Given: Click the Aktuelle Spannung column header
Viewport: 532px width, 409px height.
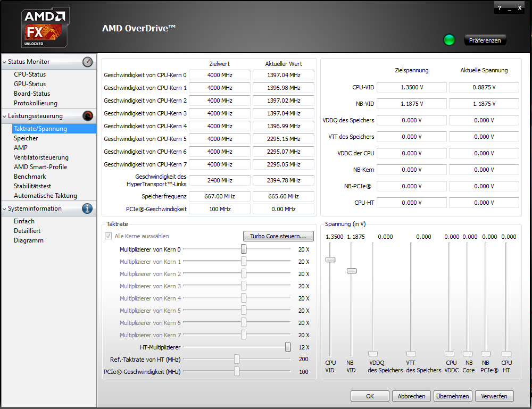Looking at the screenshot, I should coord(484,70).
